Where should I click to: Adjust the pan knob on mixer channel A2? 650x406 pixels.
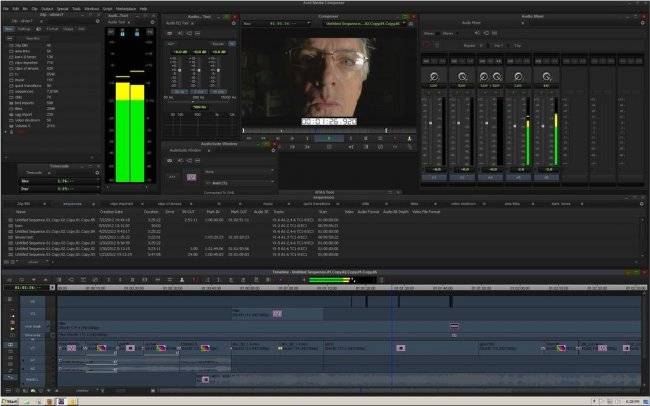[462, 76]
